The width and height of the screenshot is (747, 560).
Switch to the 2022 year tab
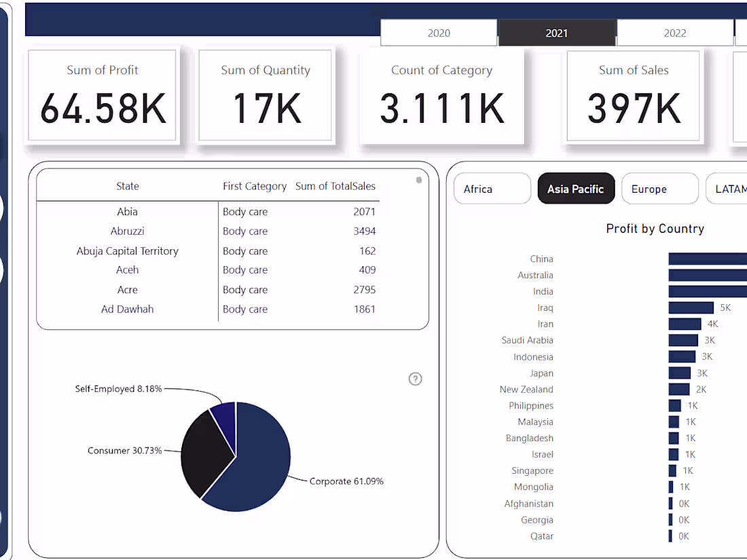[675, 32]
